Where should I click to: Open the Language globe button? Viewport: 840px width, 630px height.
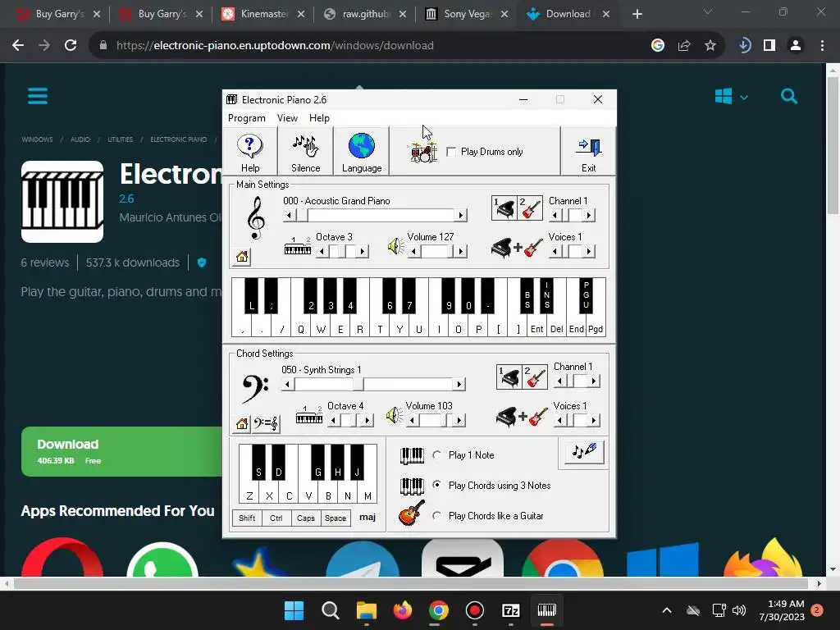tap(362, 152)
